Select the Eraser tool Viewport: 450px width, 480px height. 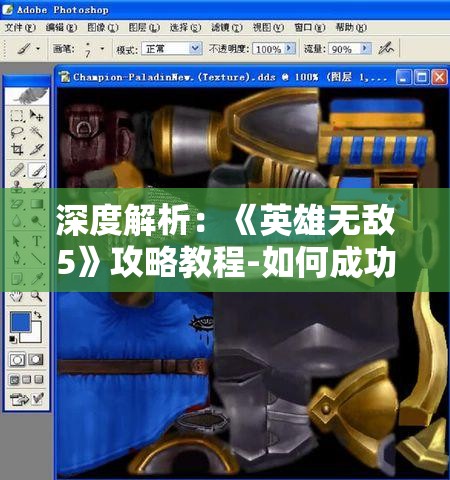tap(17, 203)
